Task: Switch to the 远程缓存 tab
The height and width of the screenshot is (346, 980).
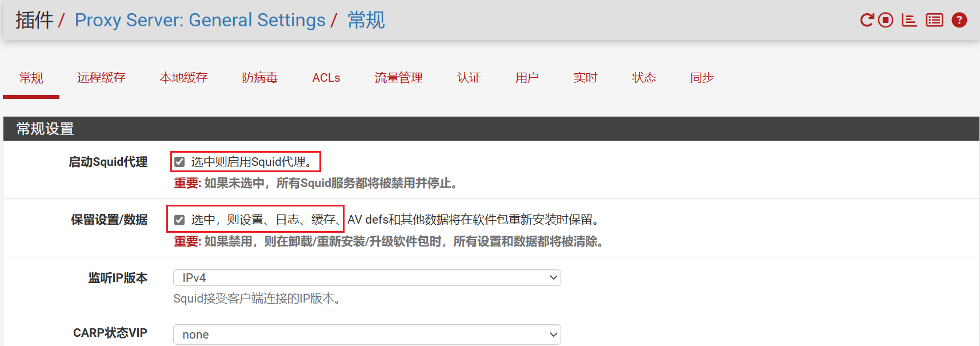Action: coord(101,78)
